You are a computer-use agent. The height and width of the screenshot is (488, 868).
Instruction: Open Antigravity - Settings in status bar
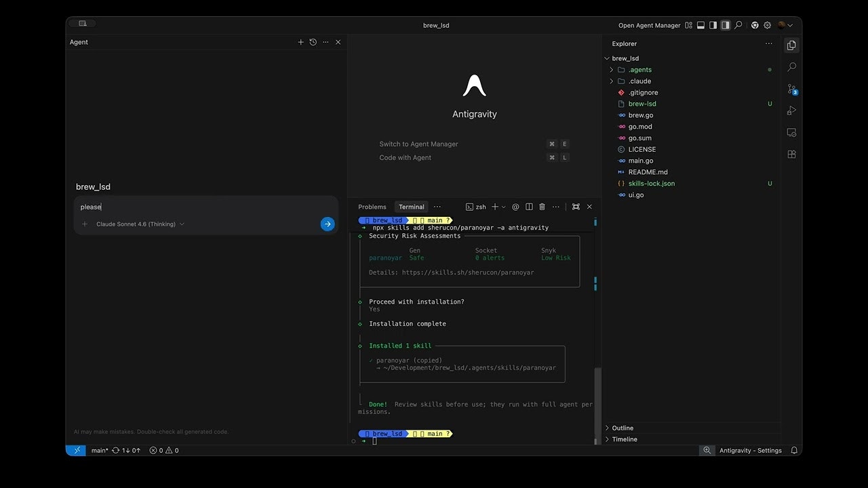751,450
